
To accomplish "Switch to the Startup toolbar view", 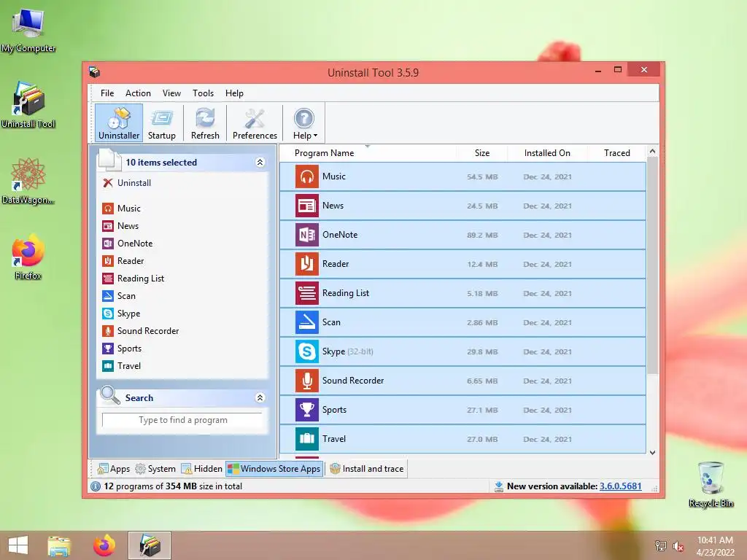I will click(x=162, y=122).
